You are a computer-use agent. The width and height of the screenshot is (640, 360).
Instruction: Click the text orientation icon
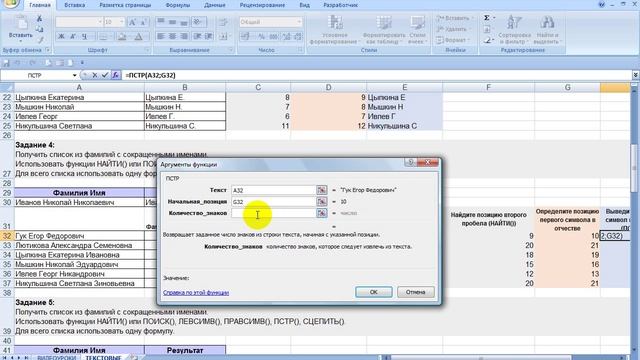tap(198, 22)
